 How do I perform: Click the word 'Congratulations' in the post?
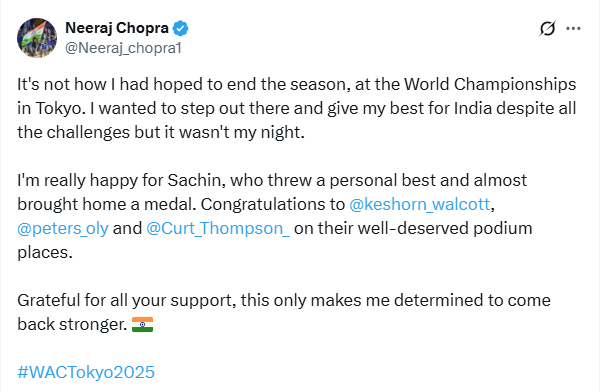tap(273, 204)
